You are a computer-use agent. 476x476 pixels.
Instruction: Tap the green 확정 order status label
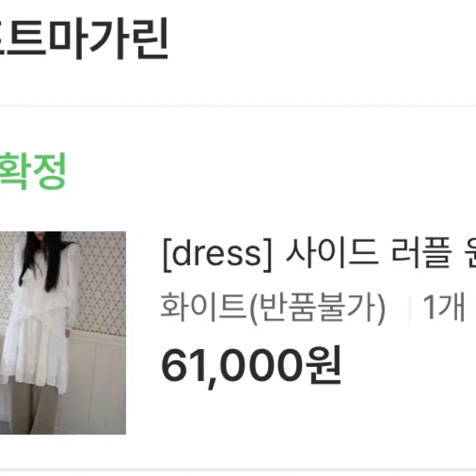point(33,171)
